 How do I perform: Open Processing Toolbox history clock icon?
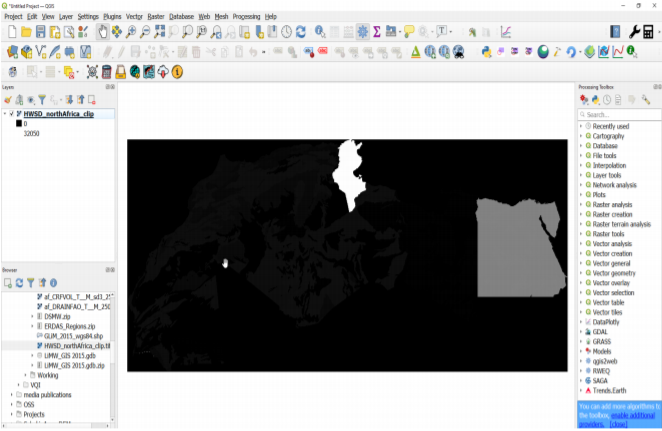coord(607,100)
